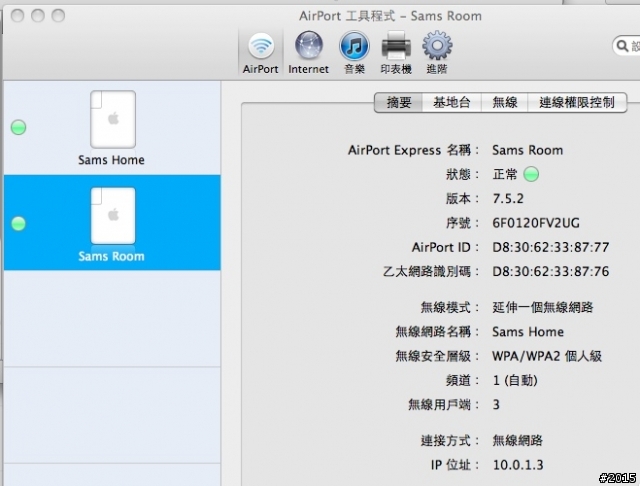Select the Sams Room AirPort Express icon

pyautogui.click(x=113, y=215)
